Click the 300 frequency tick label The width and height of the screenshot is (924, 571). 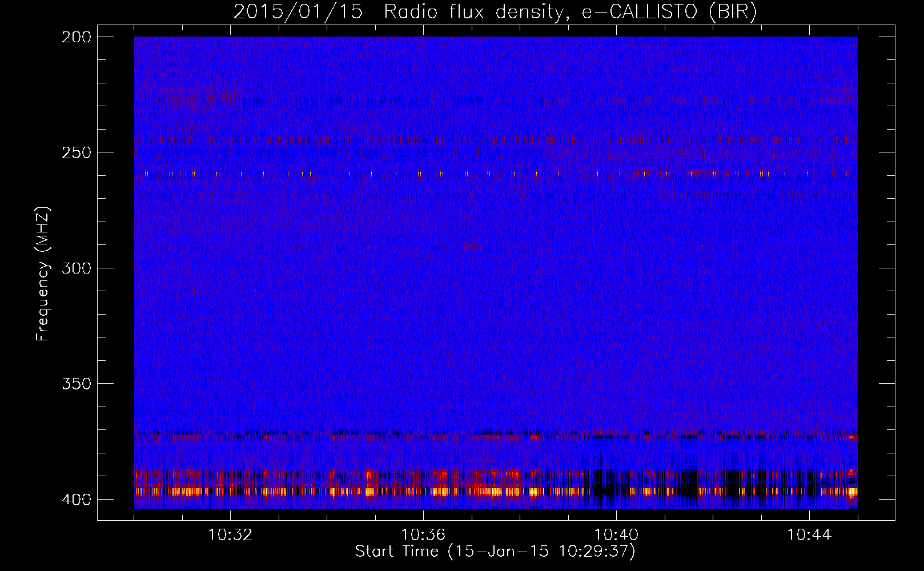click(x=77, y=268)
